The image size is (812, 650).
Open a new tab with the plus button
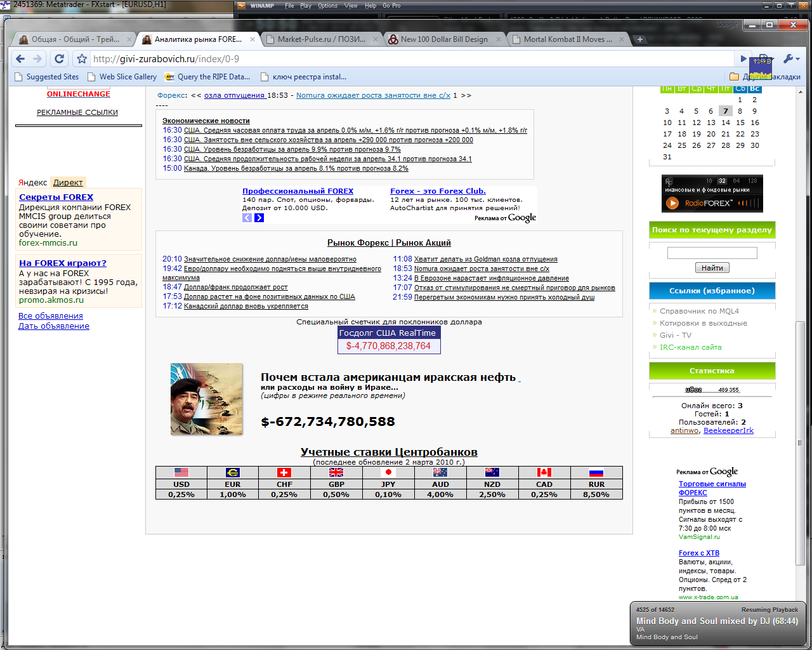[639, 39]
